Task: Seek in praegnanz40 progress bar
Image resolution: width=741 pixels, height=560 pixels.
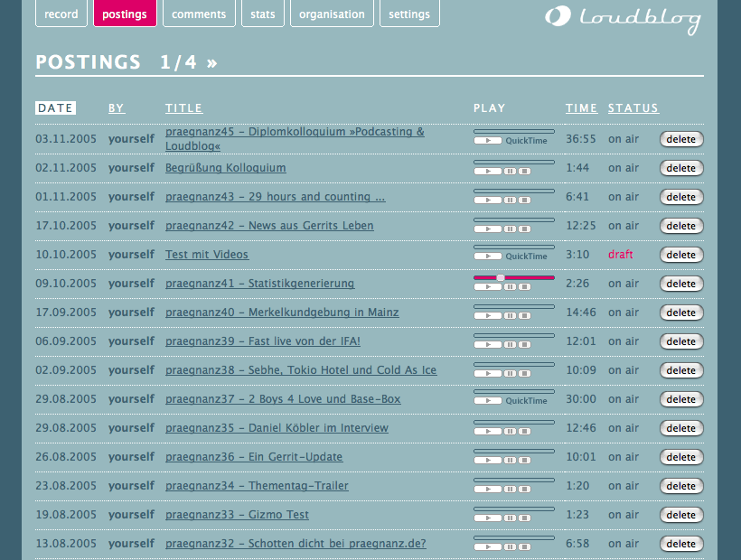Action: pos(514,306)
